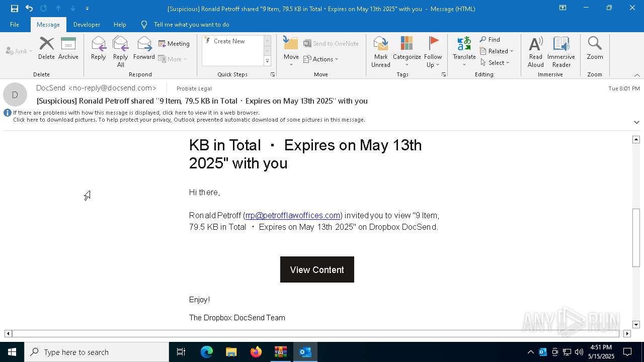
Task: Open the Windows Start menu
Action: (12, 352)
